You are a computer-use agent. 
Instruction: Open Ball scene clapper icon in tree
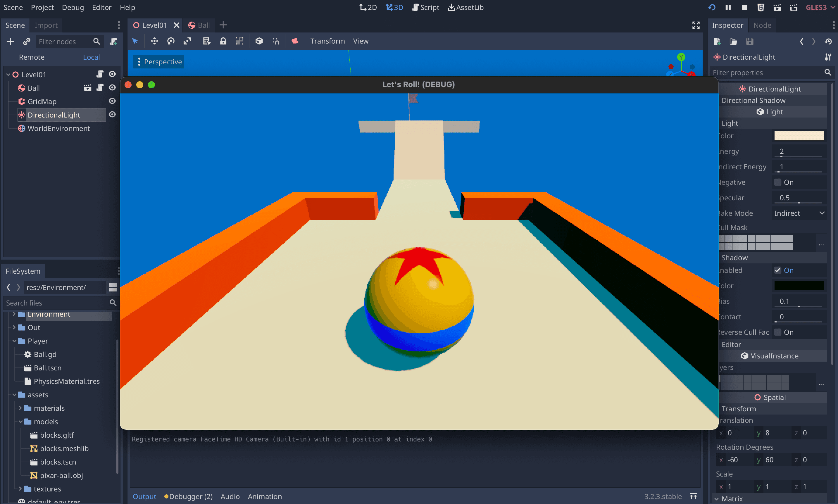click(x=88, y=88)
